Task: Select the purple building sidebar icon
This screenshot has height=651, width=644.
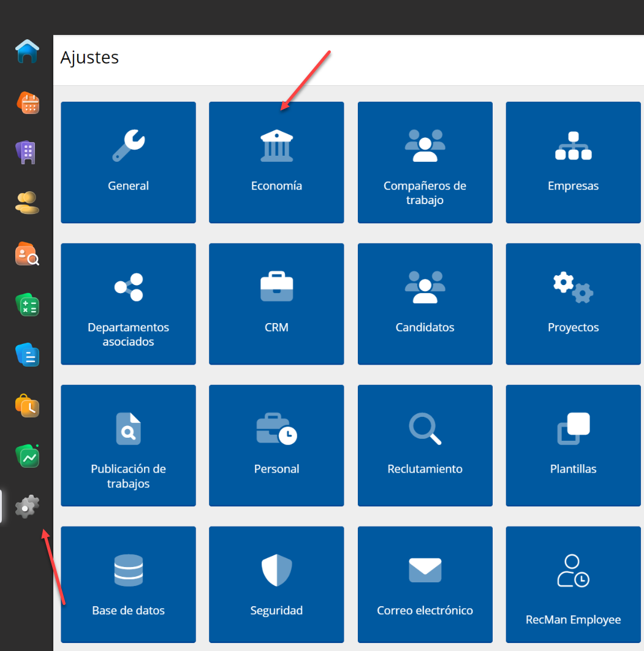Action: pyautogui.click(x=27, y=153)
